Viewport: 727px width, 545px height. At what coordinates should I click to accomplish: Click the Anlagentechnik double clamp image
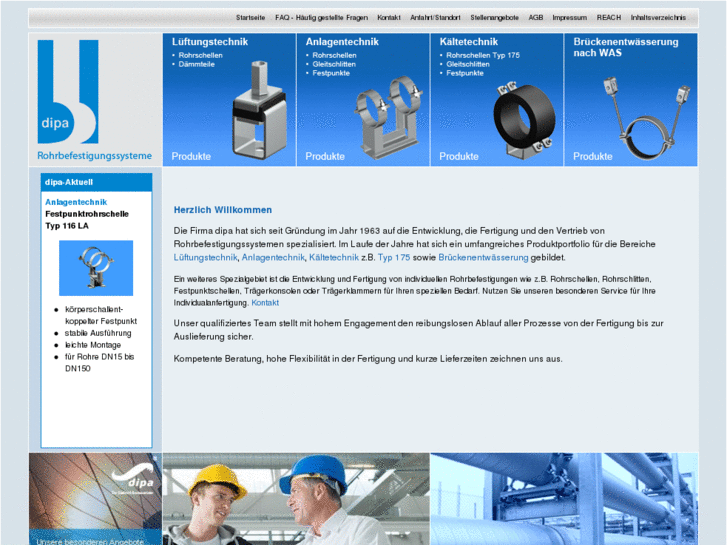tap(389, 118)
